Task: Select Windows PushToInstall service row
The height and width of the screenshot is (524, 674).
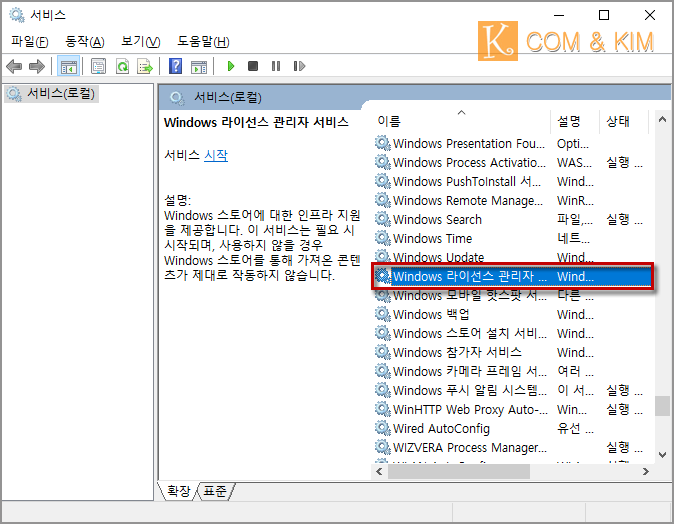Action: click(x=512, y=181)
